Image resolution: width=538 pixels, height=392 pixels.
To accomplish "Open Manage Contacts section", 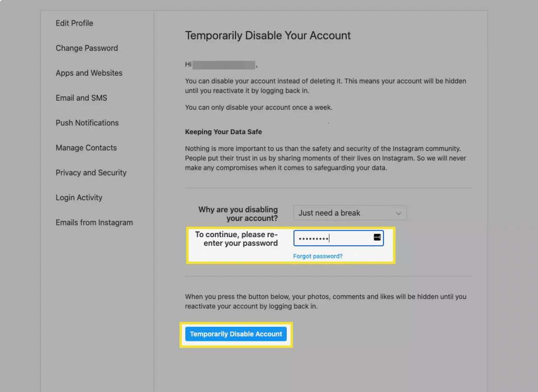I will coord(86,147).
